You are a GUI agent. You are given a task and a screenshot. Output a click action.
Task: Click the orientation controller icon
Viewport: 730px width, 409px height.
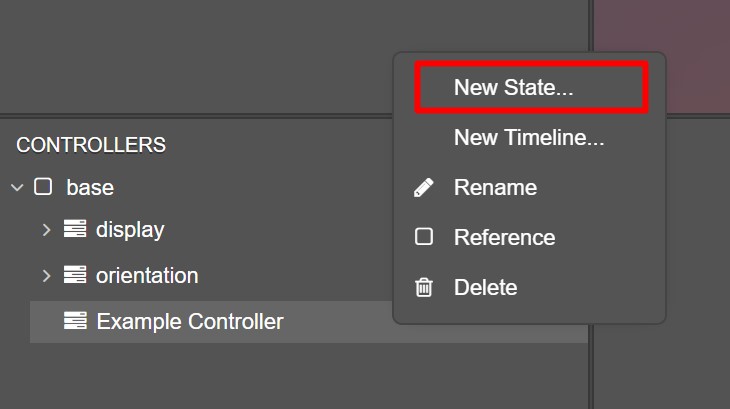[75, 275]
